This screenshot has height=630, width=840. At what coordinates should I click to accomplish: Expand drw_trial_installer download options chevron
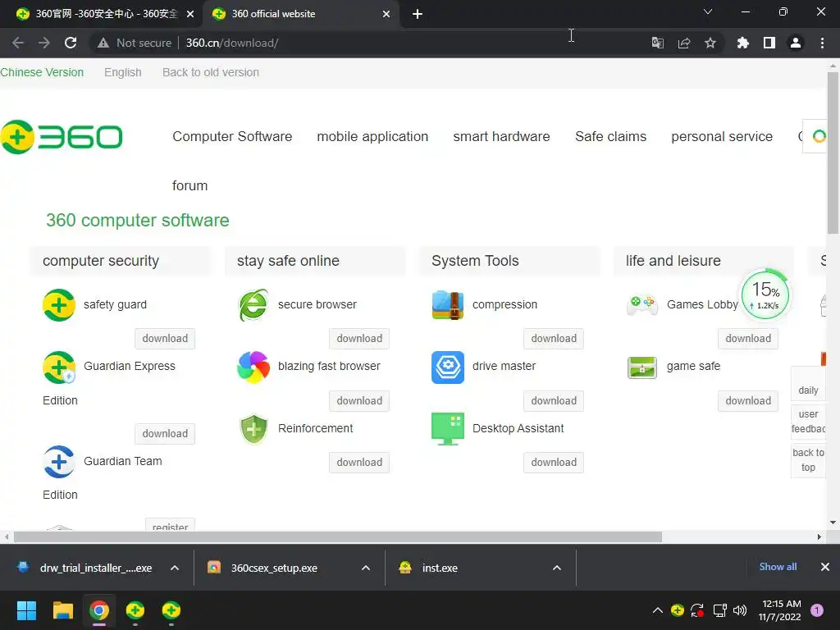pyautogui.click(x=175, y=568)
